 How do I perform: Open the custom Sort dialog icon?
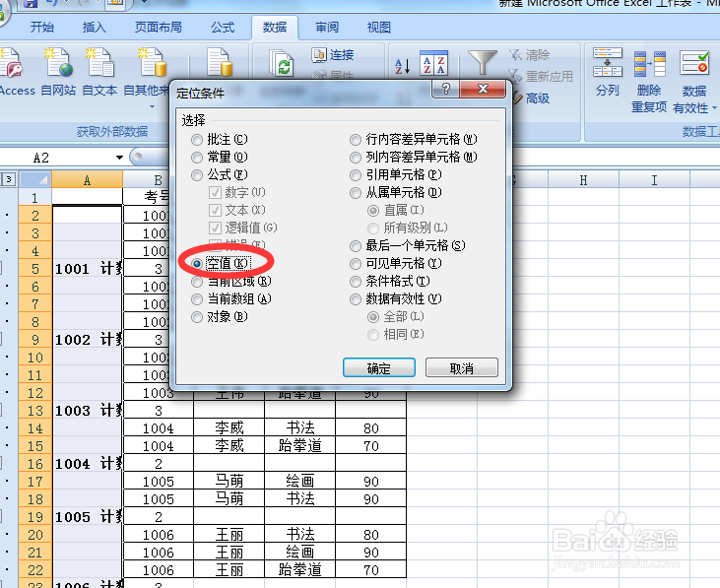tap(433, 63)
